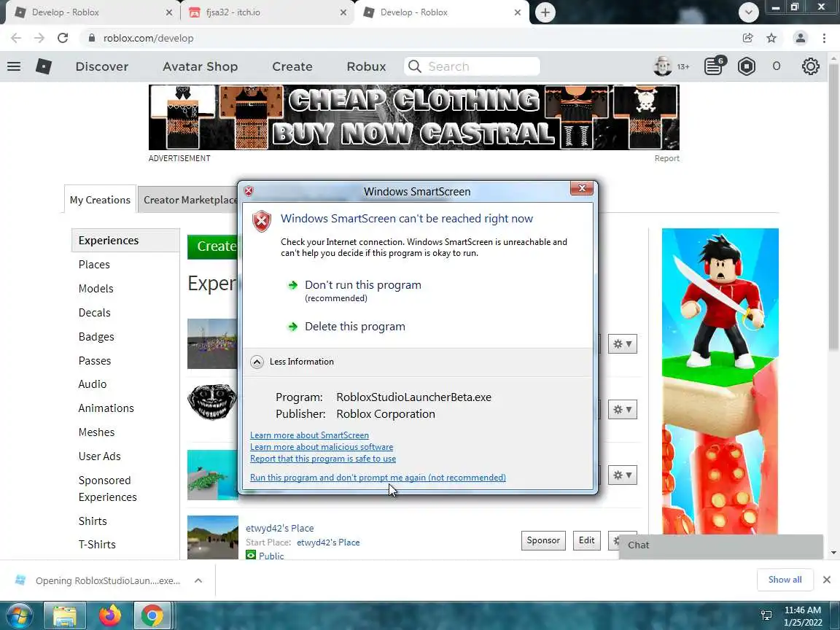Click the browser address bar URL

(149, 38)
